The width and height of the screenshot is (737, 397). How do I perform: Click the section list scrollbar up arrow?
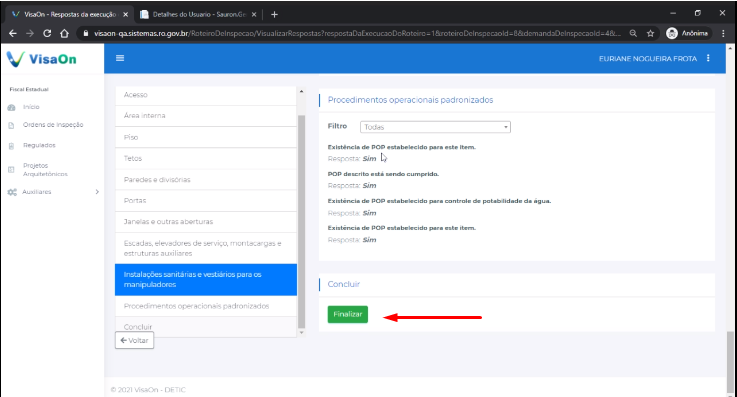coord(301,92)
